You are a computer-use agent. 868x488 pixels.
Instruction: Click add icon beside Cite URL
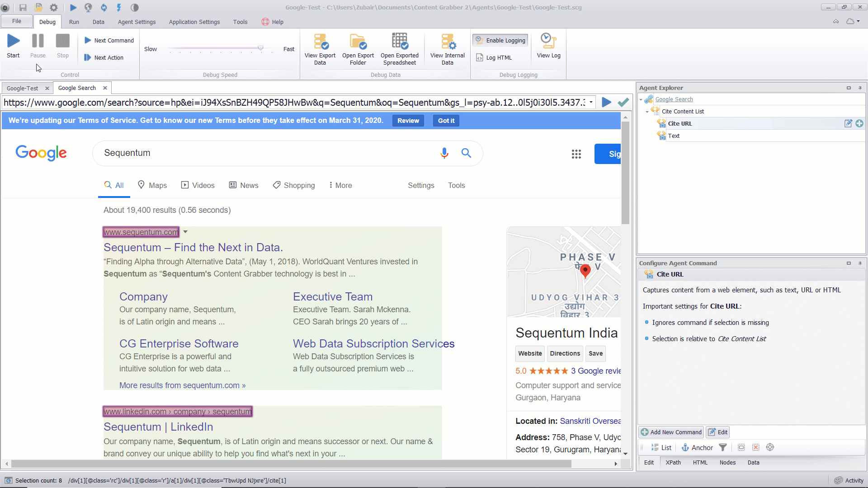click(x=859, y=123)
